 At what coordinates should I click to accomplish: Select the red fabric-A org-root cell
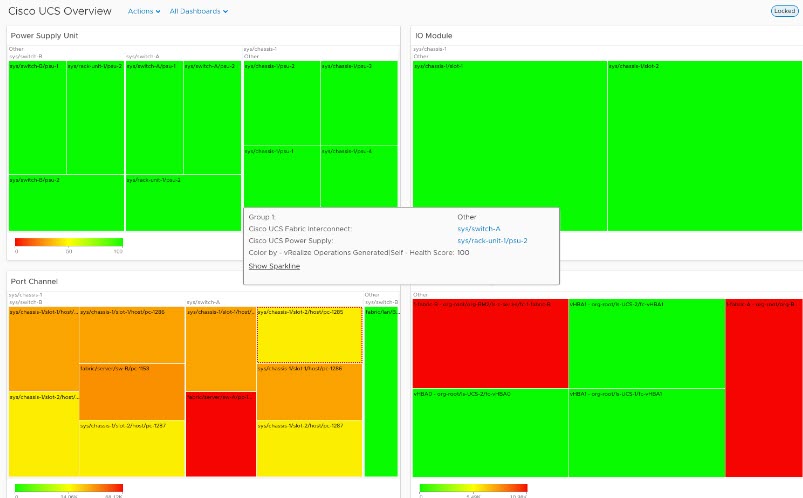click(x=764, y=388)
